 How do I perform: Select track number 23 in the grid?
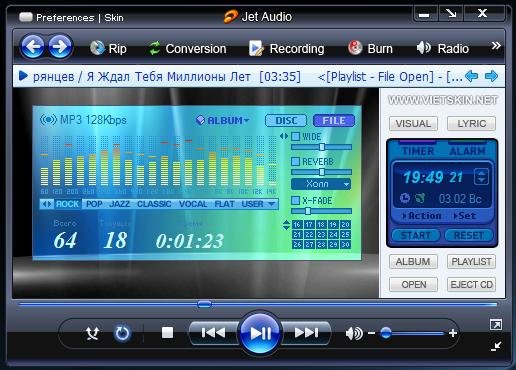click(321, 235)
